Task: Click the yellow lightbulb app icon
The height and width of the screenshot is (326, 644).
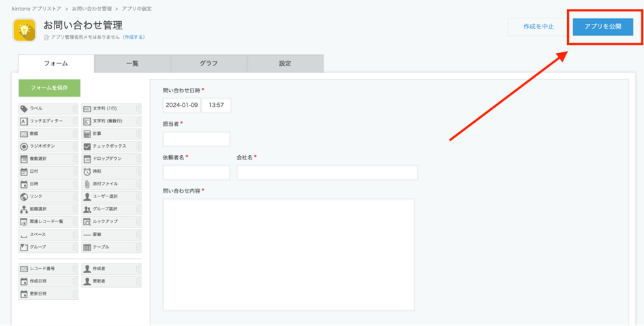Action: coord(25,30)
